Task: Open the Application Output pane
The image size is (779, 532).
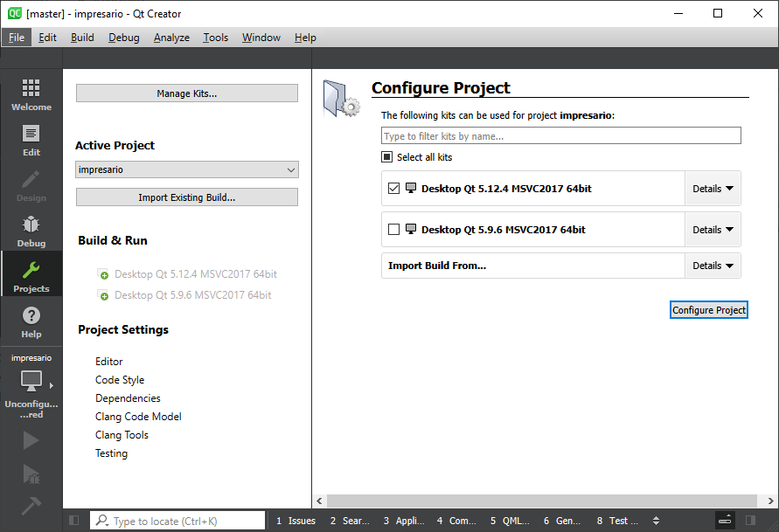Action: [x=404, y=521]
